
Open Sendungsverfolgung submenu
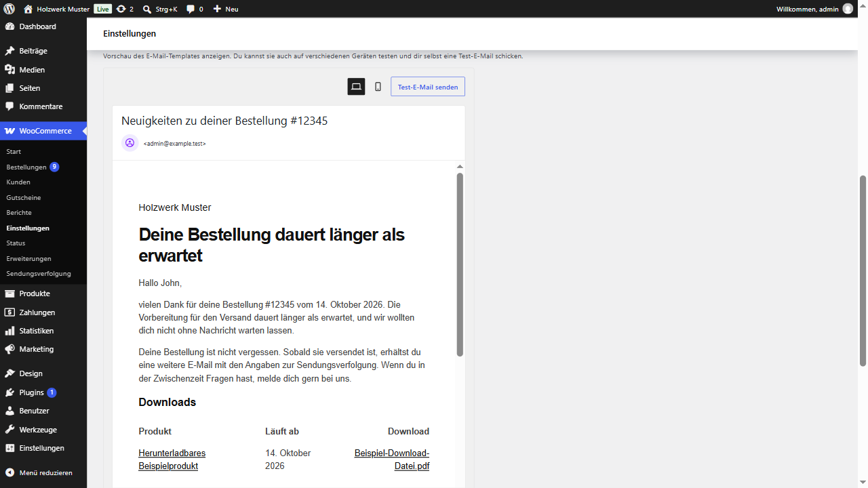(43, 273)
